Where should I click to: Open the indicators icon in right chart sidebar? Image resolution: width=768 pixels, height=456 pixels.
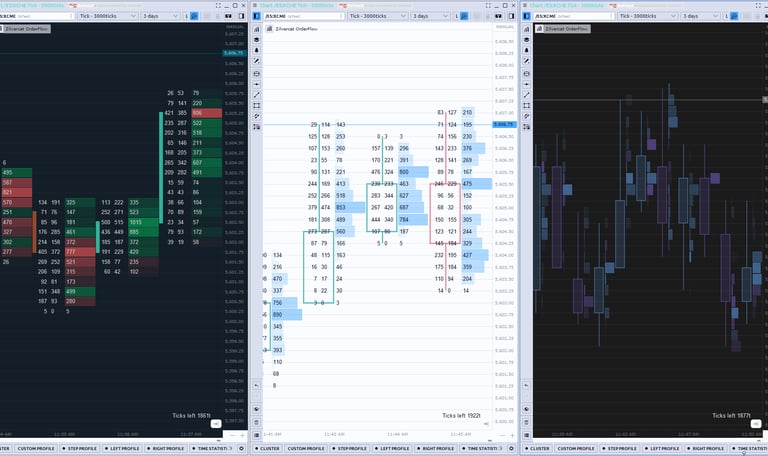[x=526, y=29]
